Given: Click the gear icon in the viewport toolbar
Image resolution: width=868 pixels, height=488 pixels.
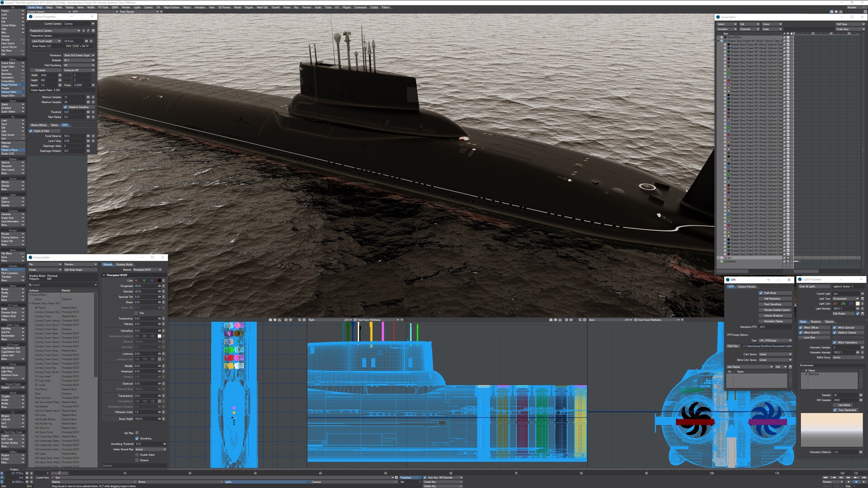Looking at the screenshot, I should (275, 320).
